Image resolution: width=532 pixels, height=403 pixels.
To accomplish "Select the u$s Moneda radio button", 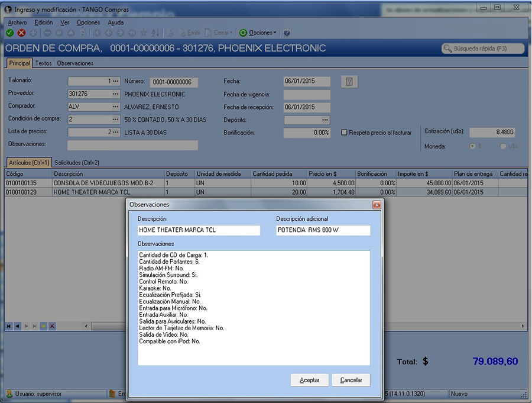I will [x=503, y=146].
